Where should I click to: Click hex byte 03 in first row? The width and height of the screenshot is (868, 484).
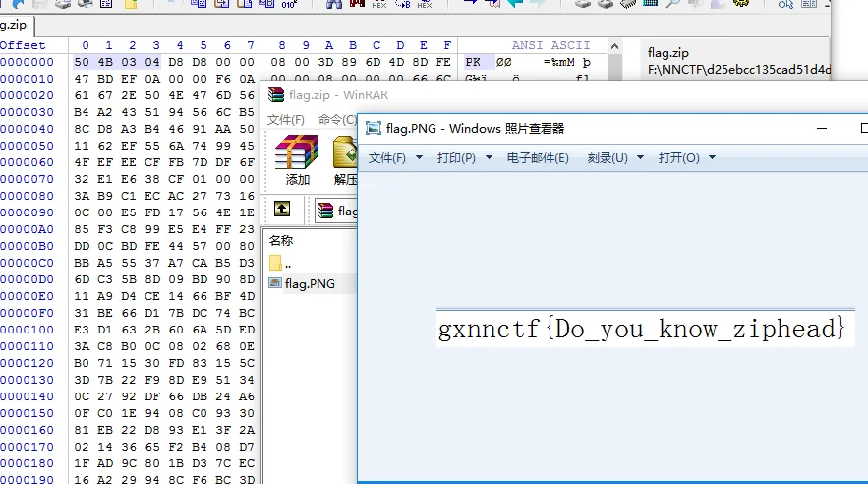(129, 62)
